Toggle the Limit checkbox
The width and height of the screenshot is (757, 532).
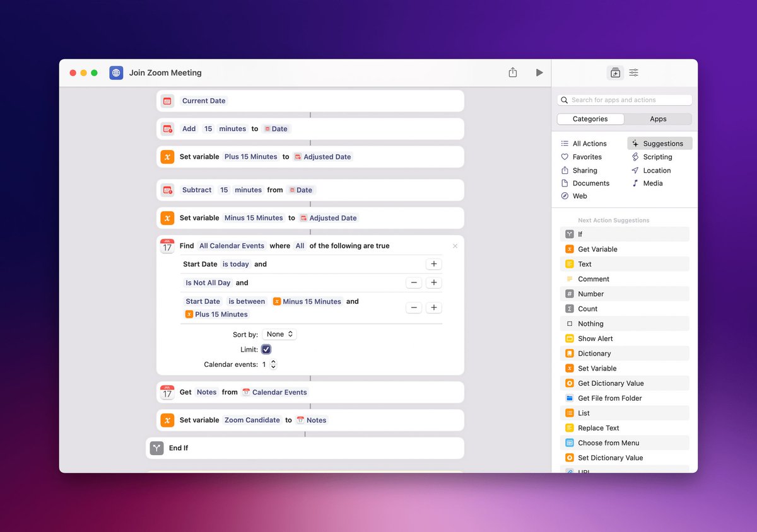(x=266, y=349)
